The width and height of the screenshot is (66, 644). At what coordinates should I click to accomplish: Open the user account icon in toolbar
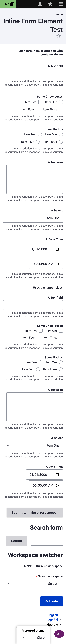[40, 4]
